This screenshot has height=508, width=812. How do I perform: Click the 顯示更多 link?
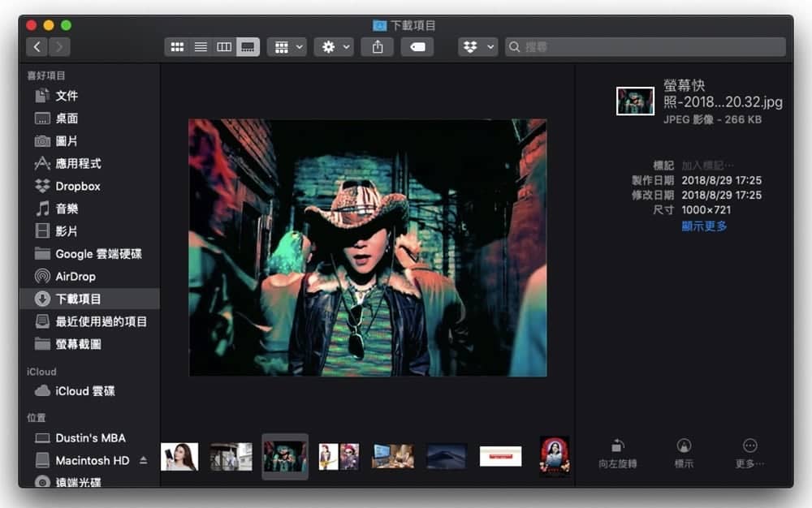tap(704, 226)
